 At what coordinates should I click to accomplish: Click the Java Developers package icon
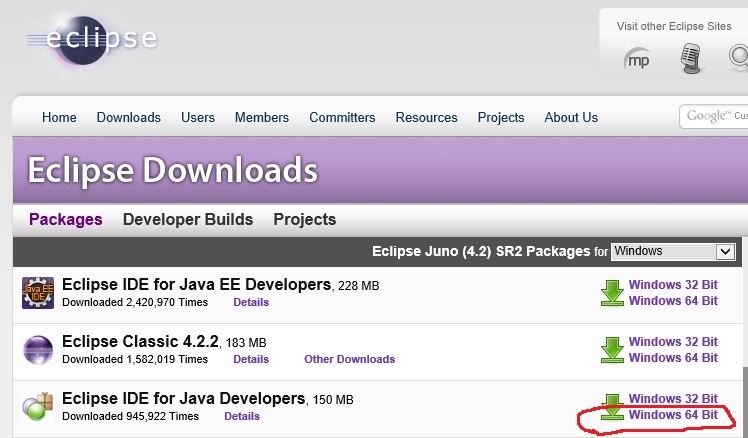pyautogui.click(x=38, y=407)
